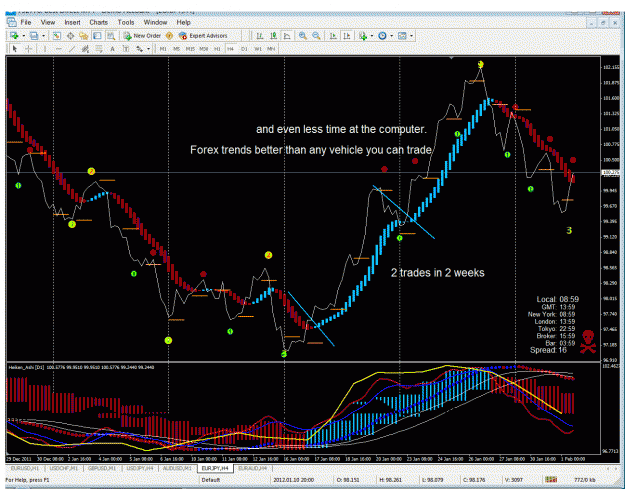Viewport: 625px width, 489px height.
Task: Toggle the Navigator folder icon
Action: point(83,36)
